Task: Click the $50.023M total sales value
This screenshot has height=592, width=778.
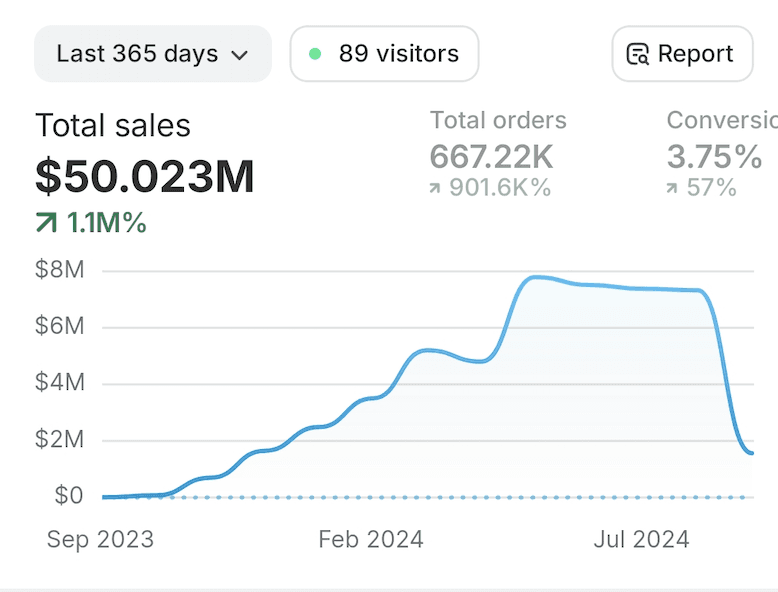Action: [x=145, y=176]
